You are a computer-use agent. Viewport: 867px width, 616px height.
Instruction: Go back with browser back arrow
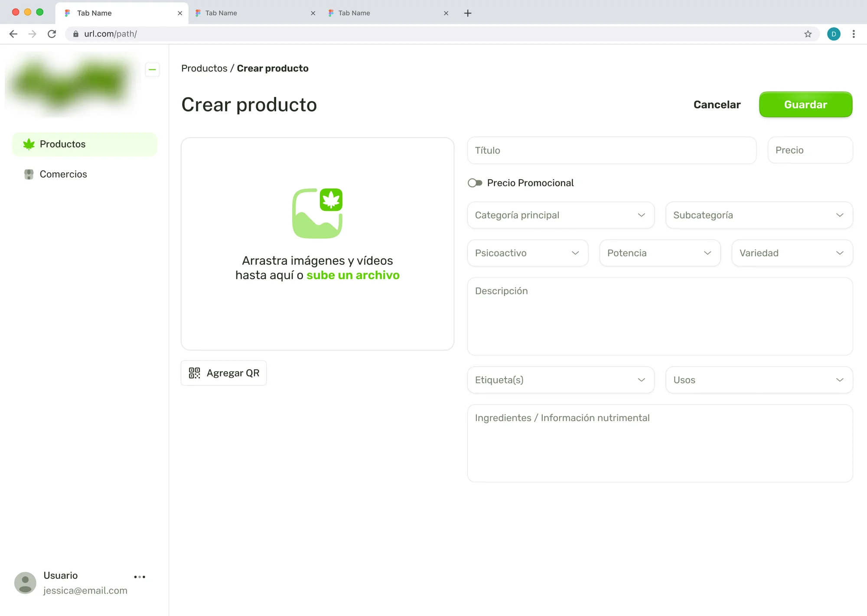[13, 34]
